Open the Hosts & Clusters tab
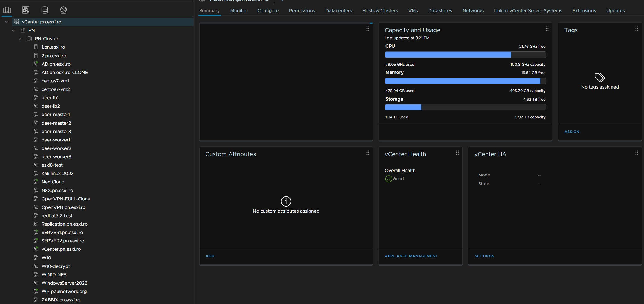Viewport: 644px width, 304px height. [380, 10]
